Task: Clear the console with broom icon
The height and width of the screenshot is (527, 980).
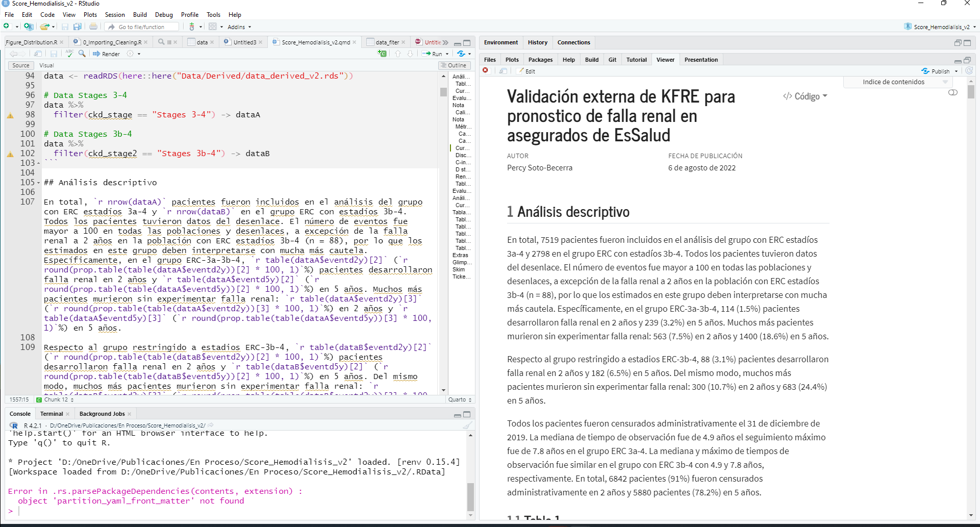Action: pyautogui.click(x=468, y=425)
